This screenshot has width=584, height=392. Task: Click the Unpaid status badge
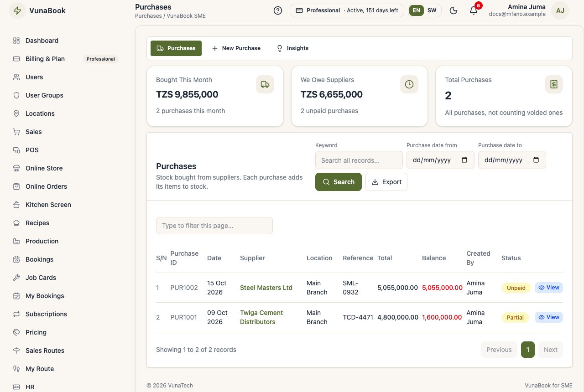[516, 288]
